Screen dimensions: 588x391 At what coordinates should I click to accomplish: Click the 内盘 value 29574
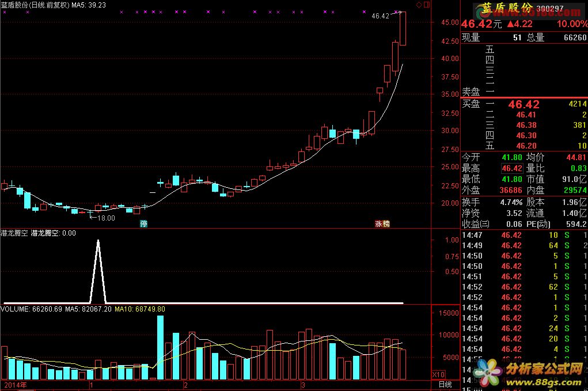(x=575, y=190)
